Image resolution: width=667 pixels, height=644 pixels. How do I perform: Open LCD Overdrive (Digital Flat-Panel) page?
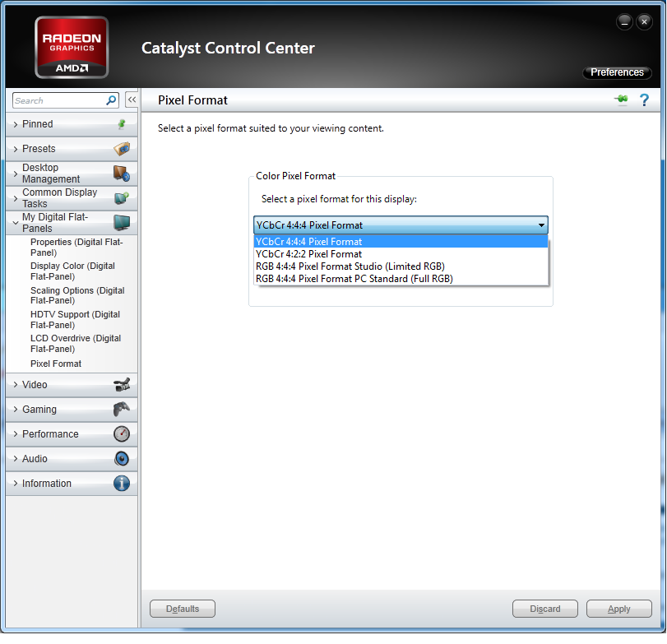76,343
